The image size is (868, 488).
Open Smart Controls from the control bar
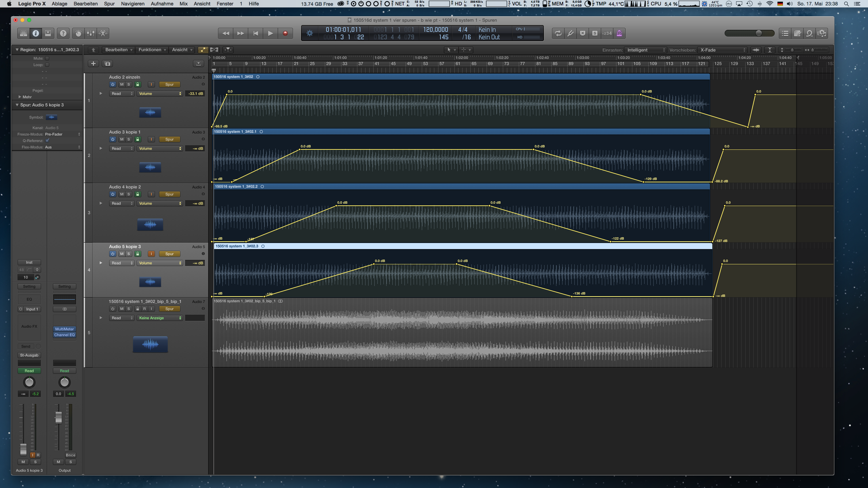(x=78, y=33)
